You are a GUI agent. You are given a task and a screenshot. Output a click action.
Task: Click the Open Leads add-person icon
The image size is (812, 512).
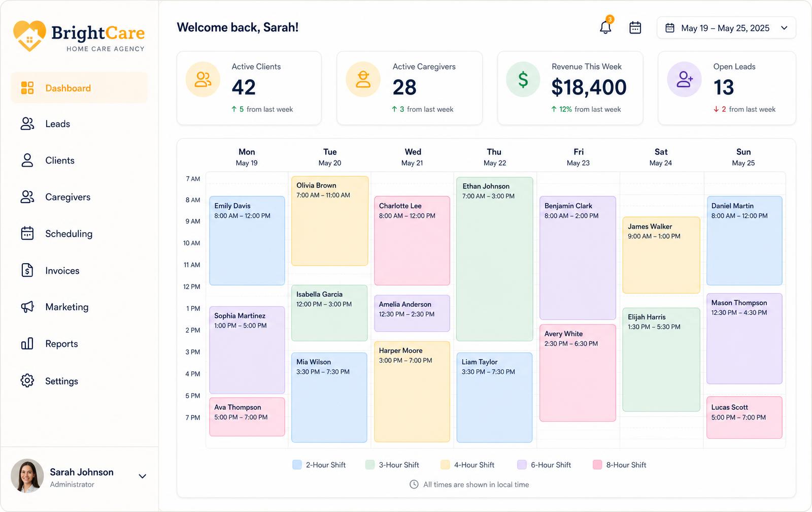[684, 79]
